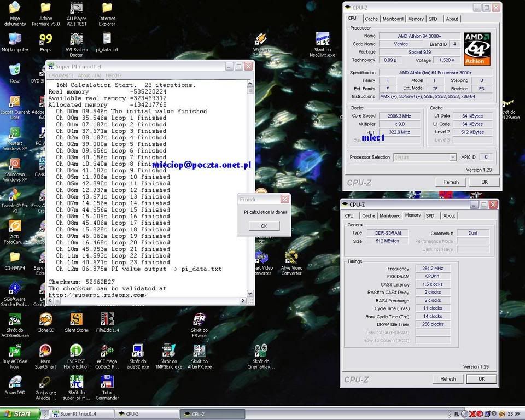This screenshot has width=525, height=420.
Task: Click OK in lower CPU-Z window
Action: (x=481, y=379)
